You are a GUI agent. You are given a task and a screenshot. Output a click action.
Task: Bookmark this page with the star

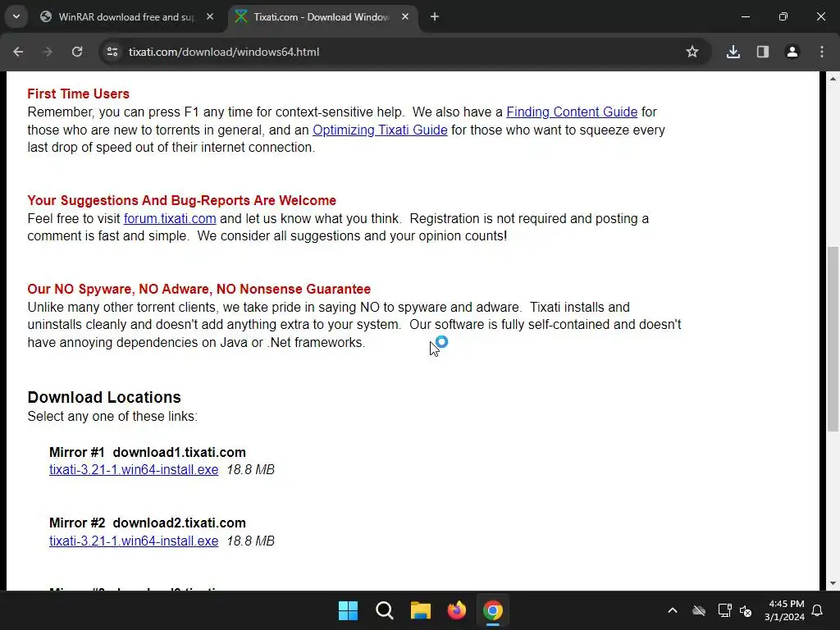point(692,52)
